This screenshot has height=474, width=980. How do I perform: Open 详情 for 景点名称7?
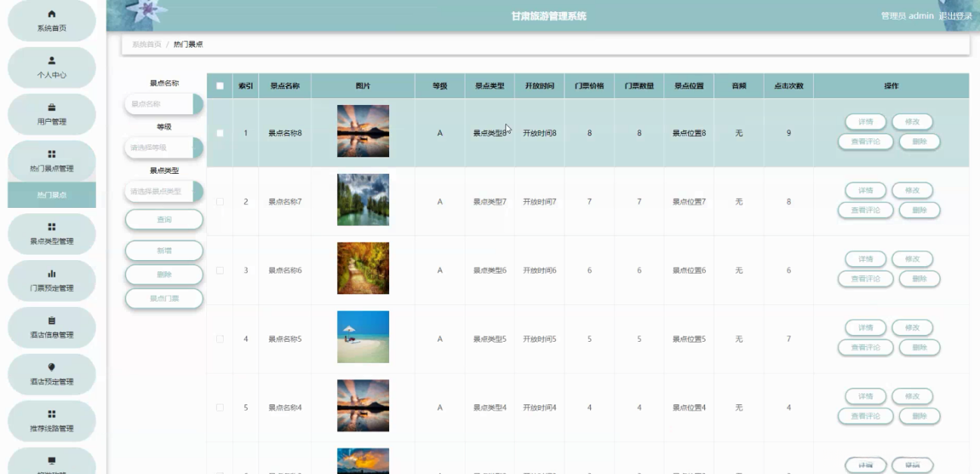pyautogui.click(x=865, y=191)
